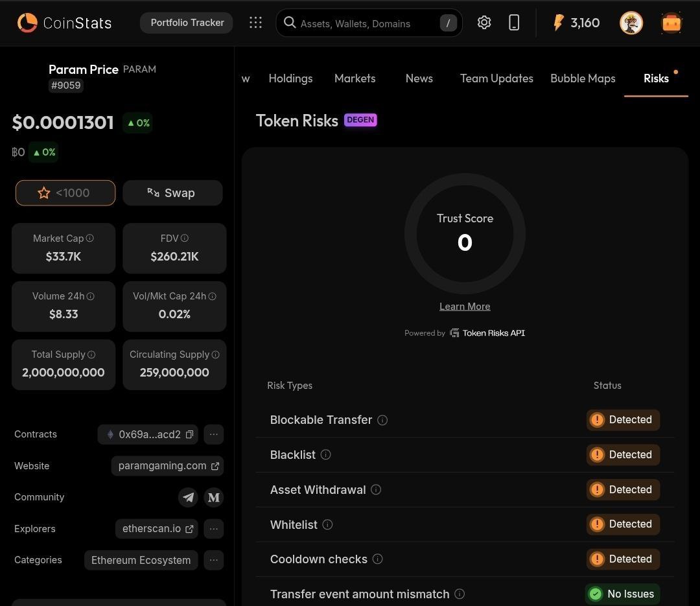The width and height of the screenshot is (700, 606).
Task: Click the Learn More link
Action: click(x=465, y=307)
